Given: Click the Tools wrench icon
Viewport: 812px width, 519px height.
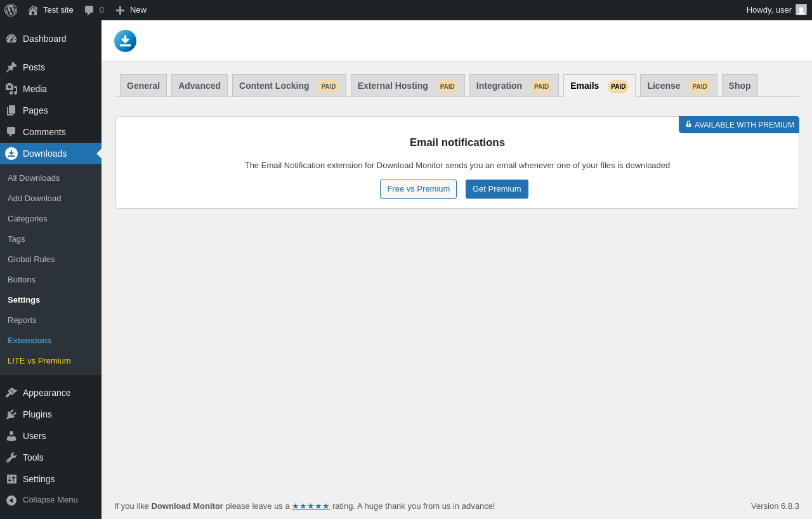Looking at the screenshot, I should point(11,457).
